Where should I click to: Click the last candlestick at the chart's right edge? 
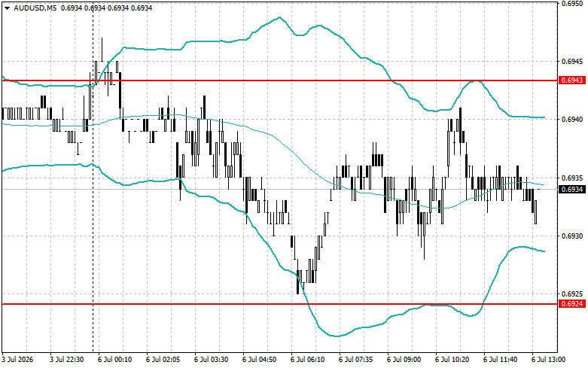coord(535,211)
